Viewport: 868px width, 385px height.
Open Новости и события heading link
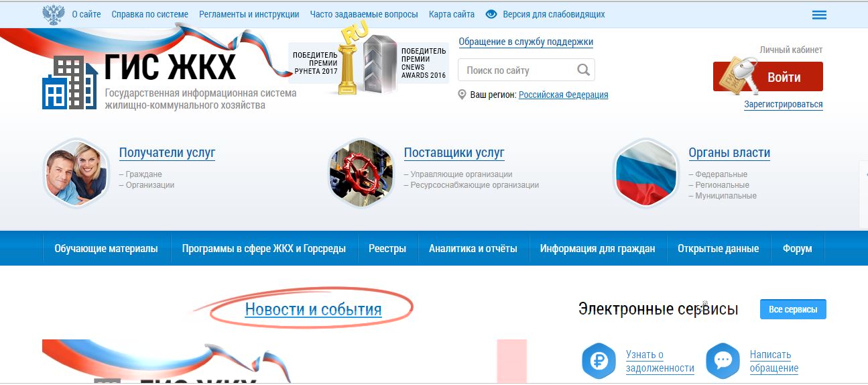313,309
